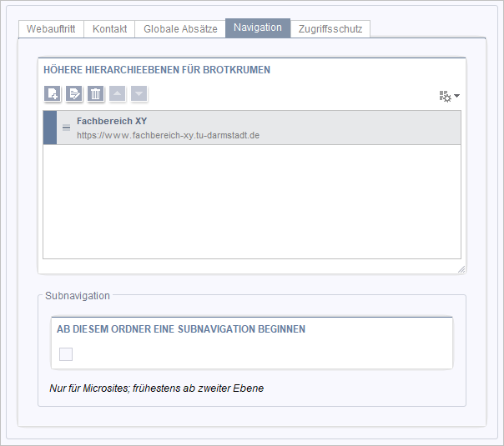Move entry up with arrow button

point(118,93)
